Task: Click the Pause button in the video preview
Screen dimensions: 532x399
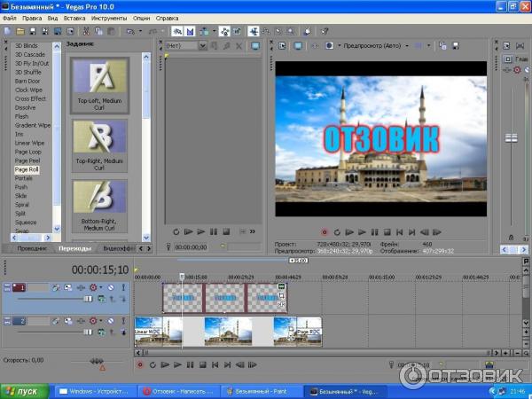Action: pyautogui.click(x=373, y=231)
